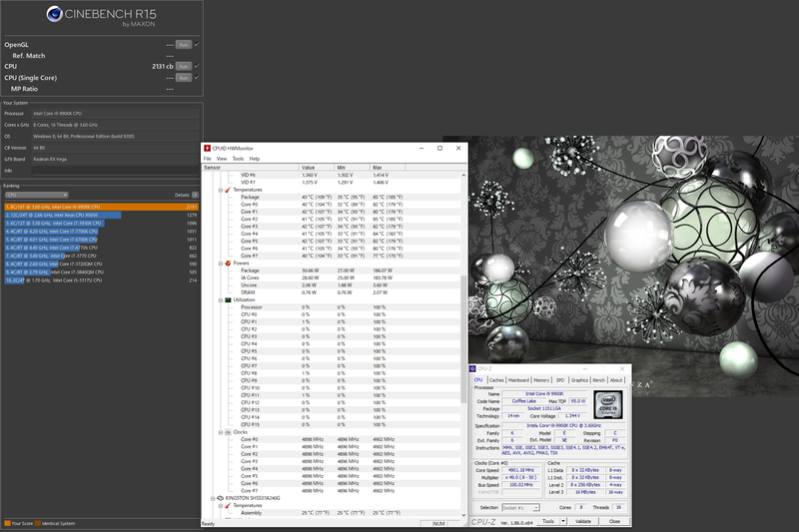This screenshot has width=799, height=532.
Task: Click the Validate button in CPU-Z
Action: (x=583, y=521)
